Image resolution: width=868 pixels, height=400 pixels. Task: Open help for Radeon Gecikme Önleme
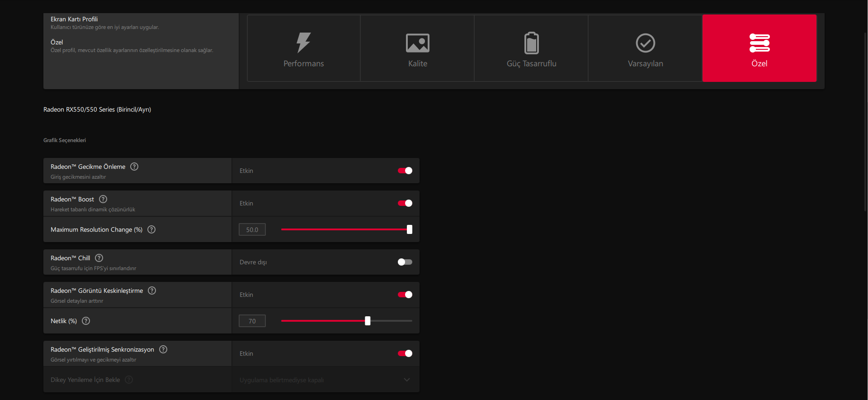pyautogui.click(x=134, y=167)
